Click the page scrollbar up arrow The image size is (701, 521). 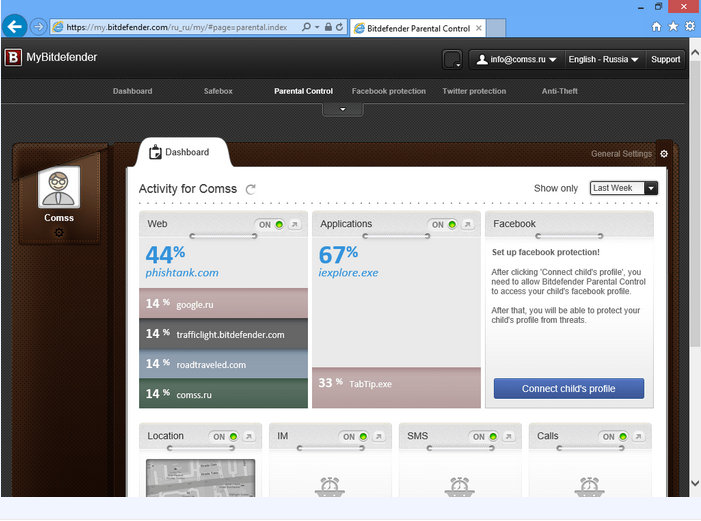[x=695, y=52]
